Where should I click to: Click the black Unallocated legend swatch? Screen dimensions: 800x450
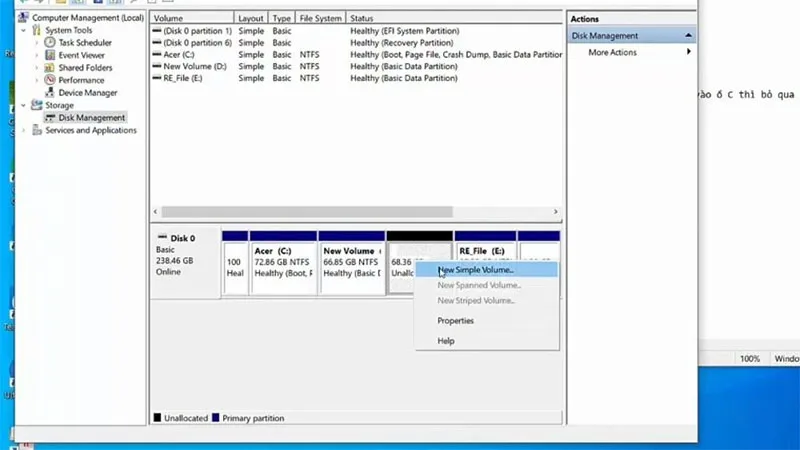(157, 417)
